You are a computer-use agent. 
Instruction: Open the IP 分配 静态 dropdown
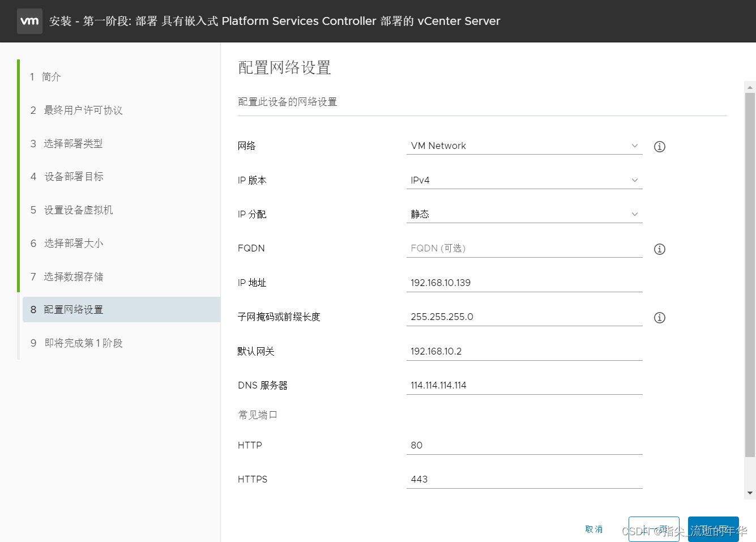(524, 214)
